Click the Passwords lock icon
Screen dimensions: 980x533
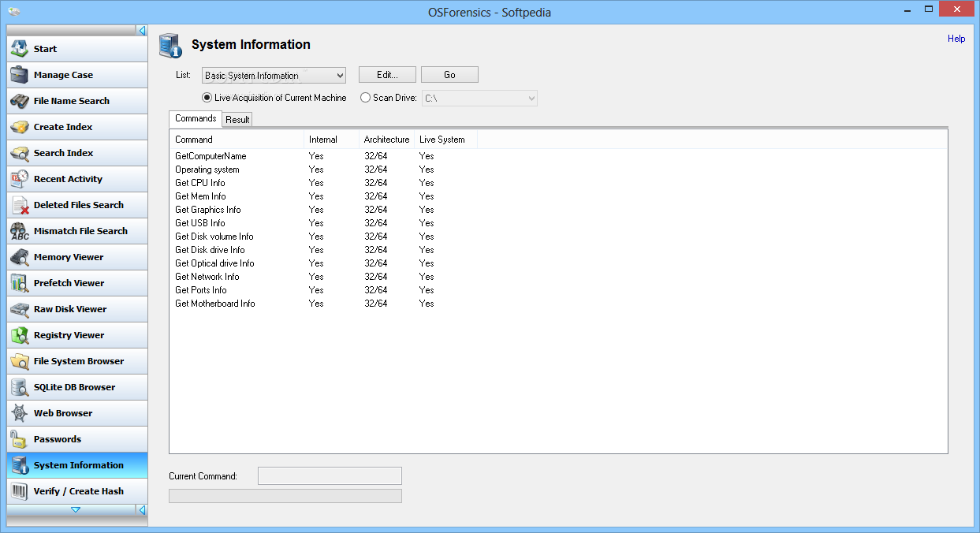point(20,439)
